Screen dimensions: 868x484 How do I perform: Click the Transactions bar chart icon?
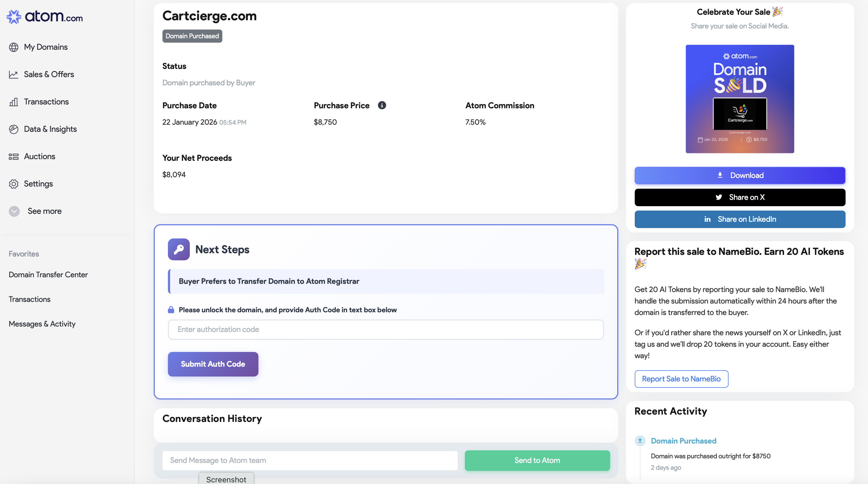coord(13,102)
